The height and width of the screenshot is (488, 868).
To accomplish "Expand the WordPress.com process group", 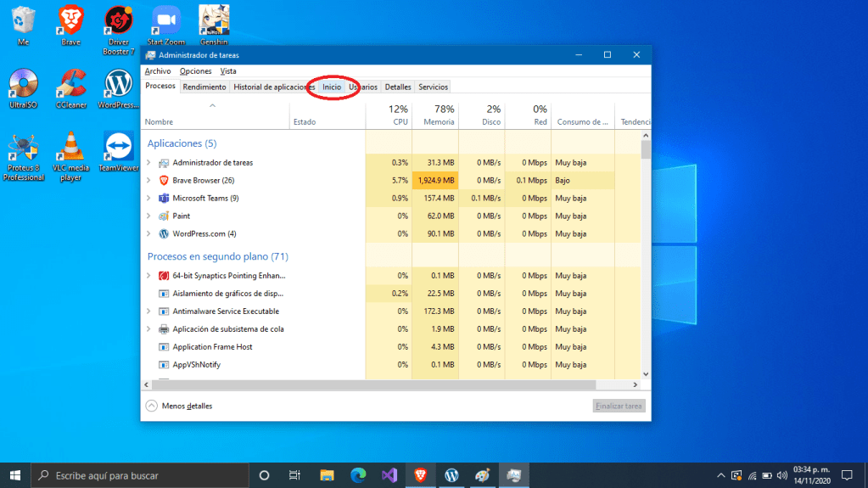I will tap(149, 234).
